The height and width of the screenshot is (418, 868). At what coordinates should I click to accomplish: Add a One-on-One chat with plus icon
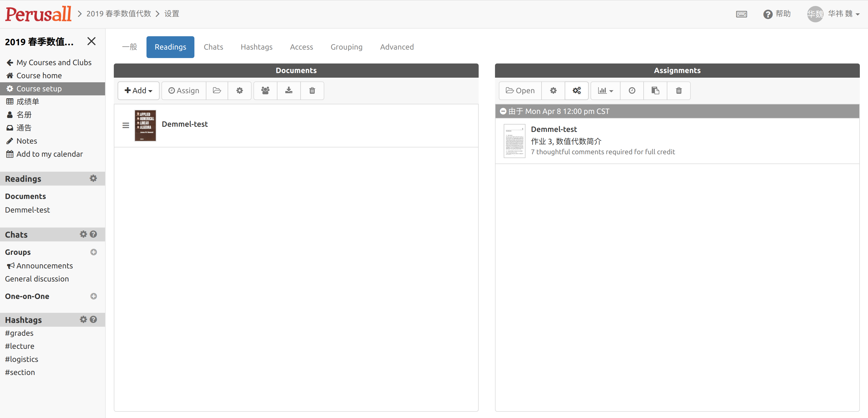(94, 296)
